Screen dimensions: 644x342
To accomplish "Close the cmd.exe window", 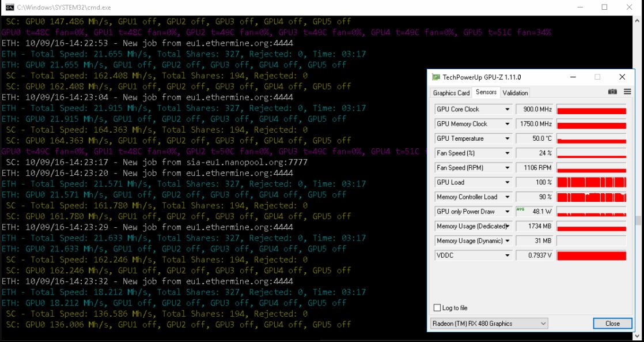I will coord(629,7).
